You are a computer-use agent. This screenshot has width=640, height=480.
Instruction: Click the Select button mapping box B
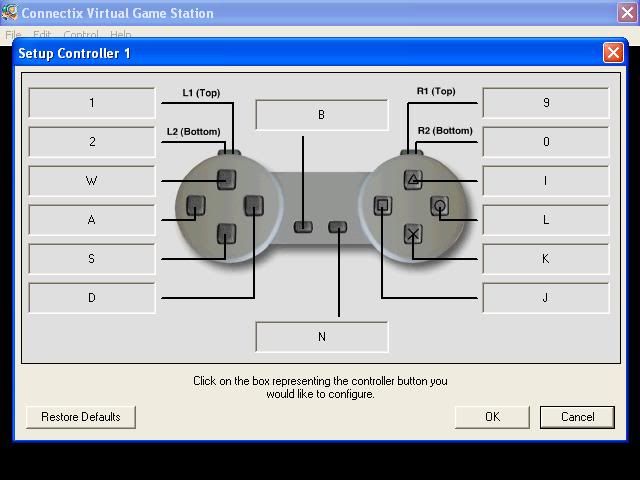click(322, 115)
